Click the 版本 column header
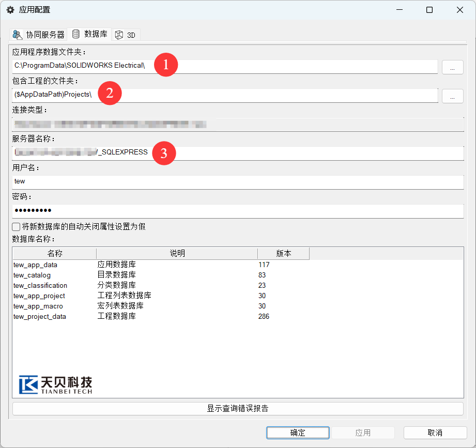This screenshot has height=448, width=476. pos(283,253)
